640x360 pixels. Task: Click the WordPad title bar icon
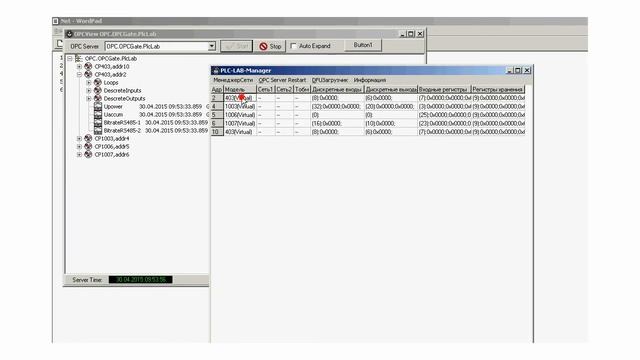click(56, 21)
